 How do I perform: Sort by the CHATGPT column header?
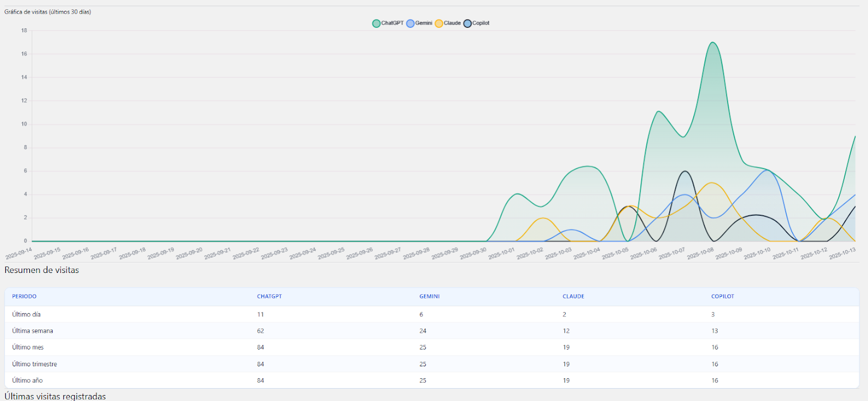pyautogui.click(x=269, y=296)
